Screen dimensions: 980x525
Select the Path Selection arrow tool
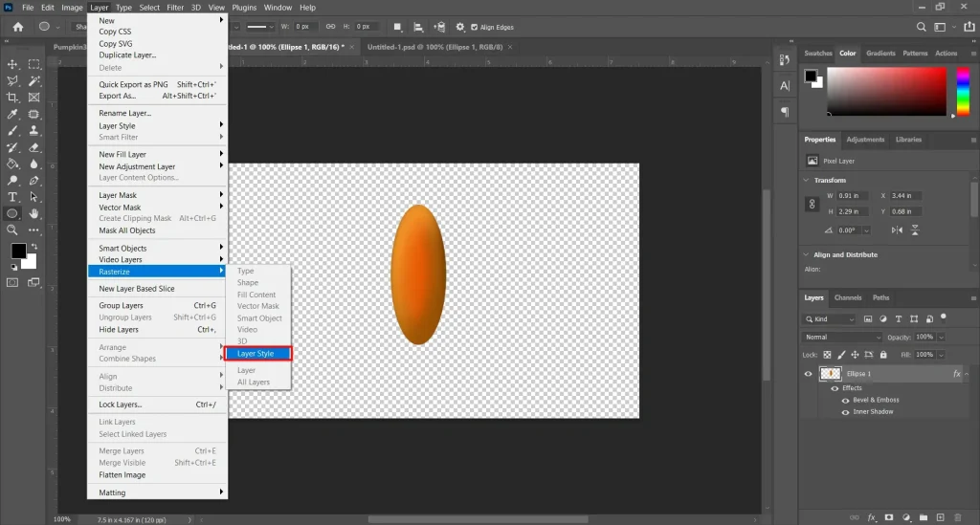(34, 197)
